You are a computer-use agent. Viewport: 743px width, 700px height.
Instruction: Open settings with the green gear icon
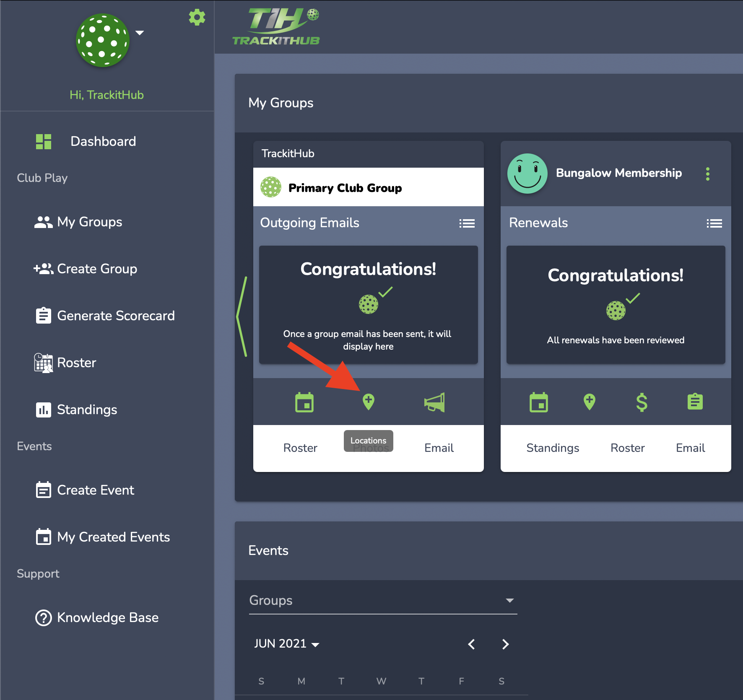tap(197, 18)
